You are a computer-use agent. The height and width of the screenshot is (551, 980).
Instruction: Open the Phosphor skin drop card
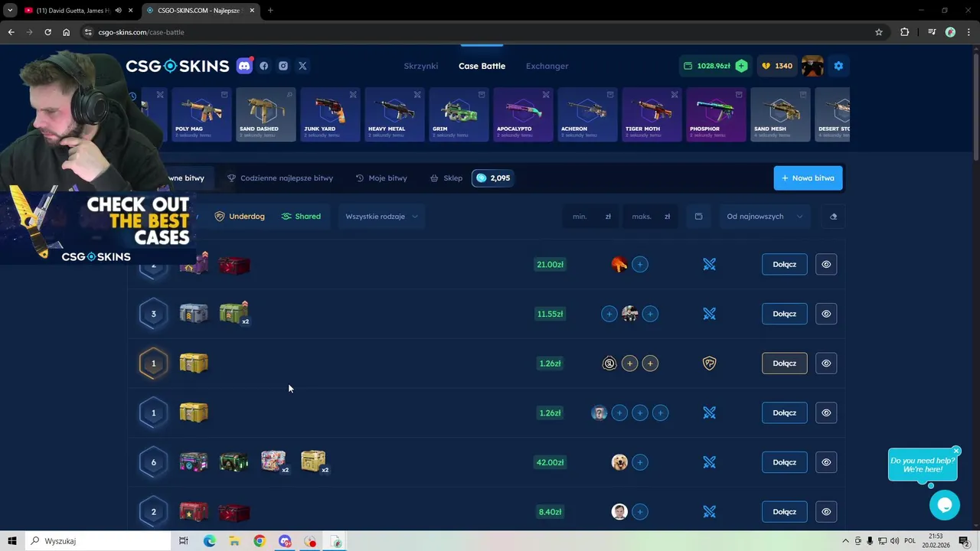point(716,115)
